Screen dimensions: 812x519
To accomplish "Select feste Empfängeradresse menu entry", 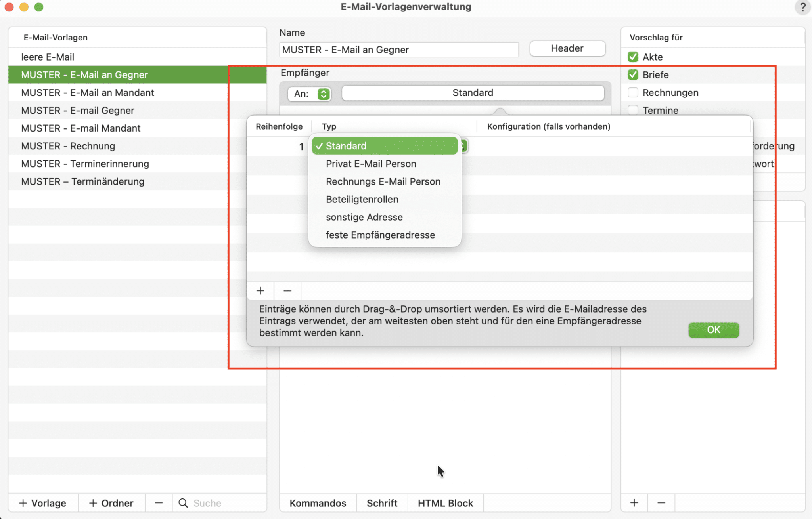I will tap(380, 235).
